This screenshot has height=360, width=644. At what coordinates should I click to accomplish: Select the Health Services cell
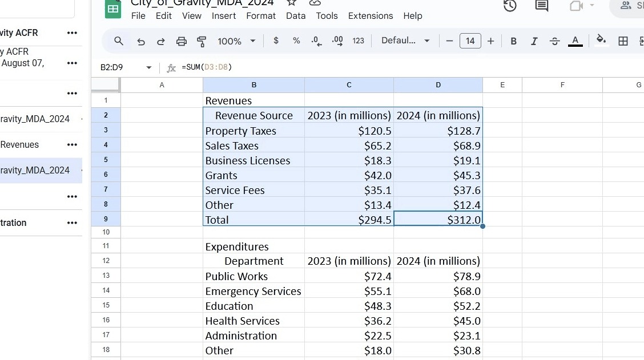pyautogui.click(x=254, y=321)
